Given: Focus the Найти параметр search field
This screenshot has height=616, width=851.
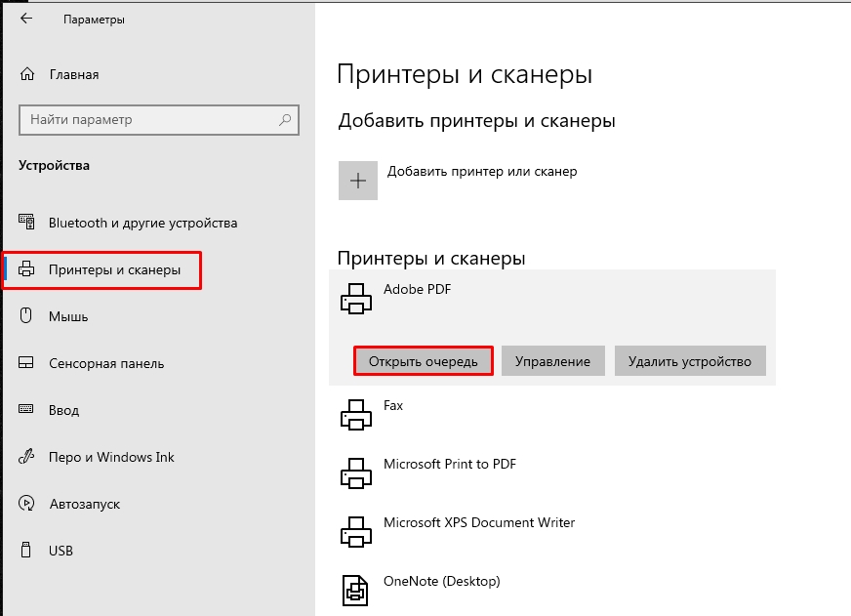Looking at the screenshot, I should coord(159,120).
